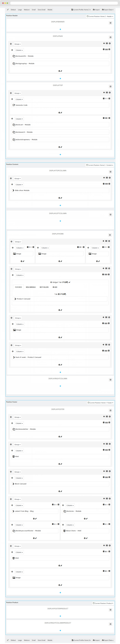Open the DISPLAYTOP hook settings icon

coord(111,86)
